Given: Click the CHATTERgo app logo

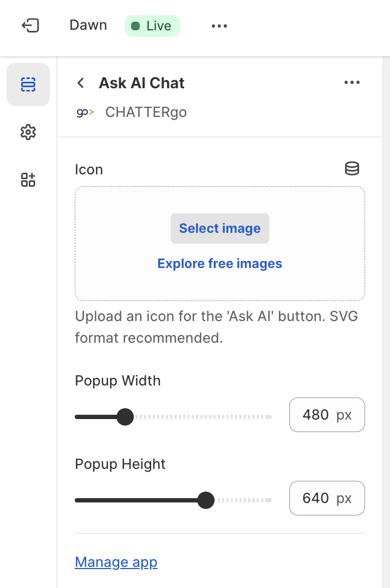Looking at the screenshot, I should (85, 112).
